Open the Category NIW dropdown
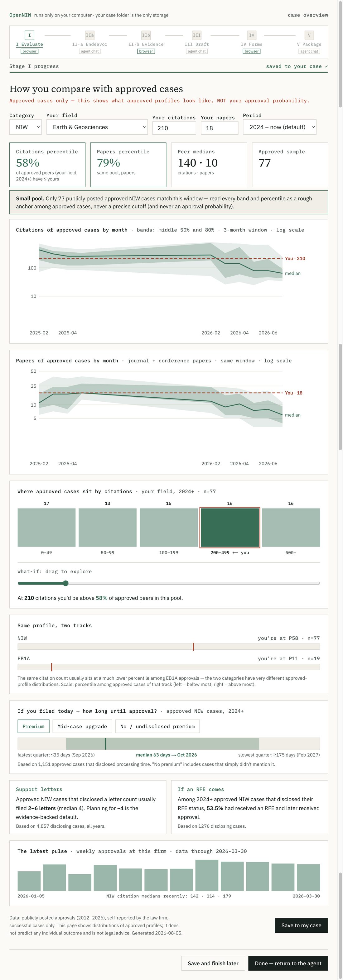 click(x=26, y=127)
